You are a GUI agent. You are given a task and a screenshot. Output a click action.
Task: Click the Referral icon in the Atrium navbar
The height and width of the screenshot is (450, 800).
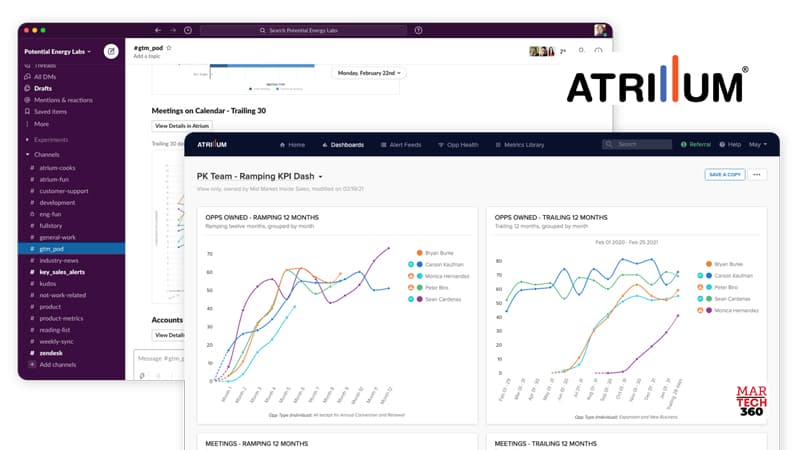point(684,144)
